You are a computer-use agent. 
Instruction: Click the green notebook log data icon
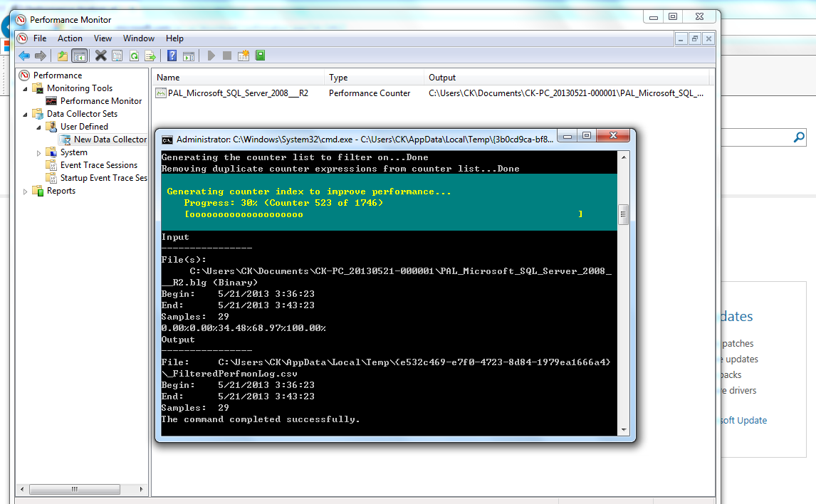260,56
